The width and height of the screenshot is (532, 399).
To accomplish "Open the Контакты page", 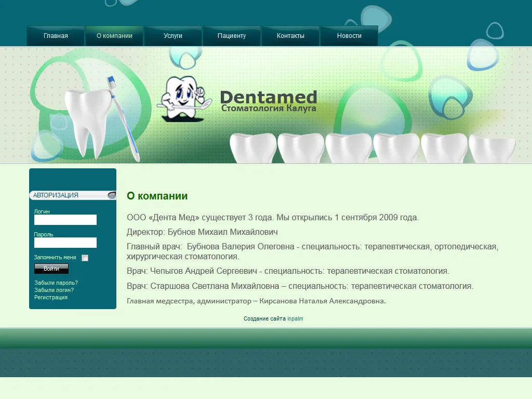I will click(x=290, y=36).
